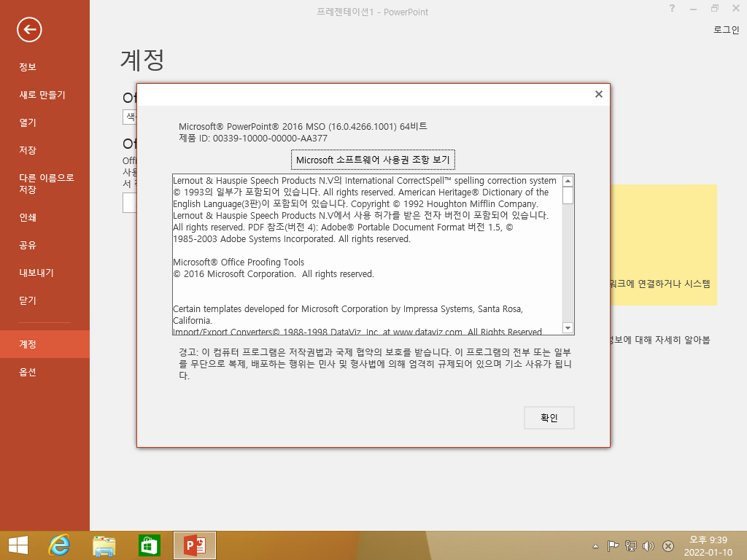Click the help question mark in the title bar

click(x=672, y=8)
